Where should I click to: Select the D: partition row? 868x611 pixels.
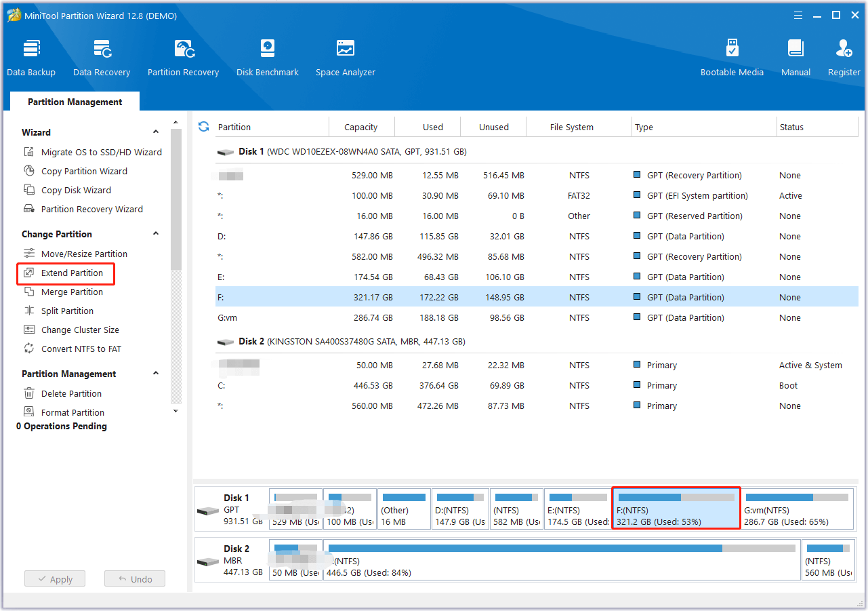point(537,236)
